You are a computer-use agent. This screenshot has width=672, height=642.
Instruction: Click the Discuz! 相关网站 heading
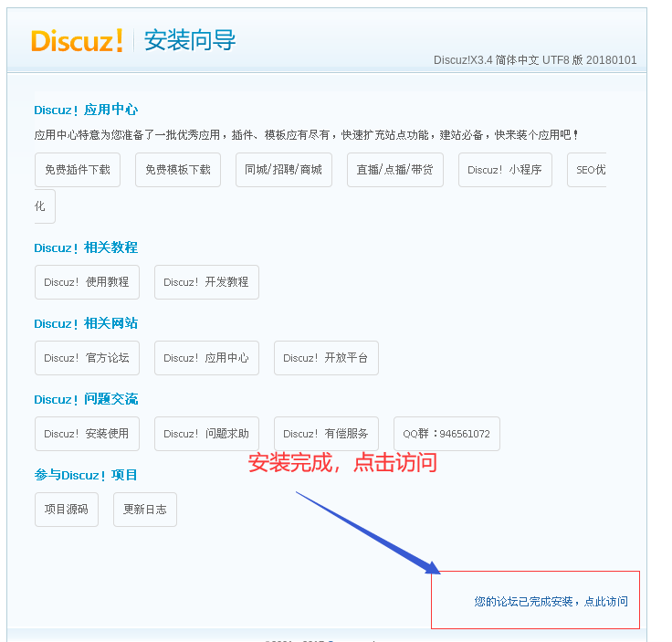coord(86,323)
